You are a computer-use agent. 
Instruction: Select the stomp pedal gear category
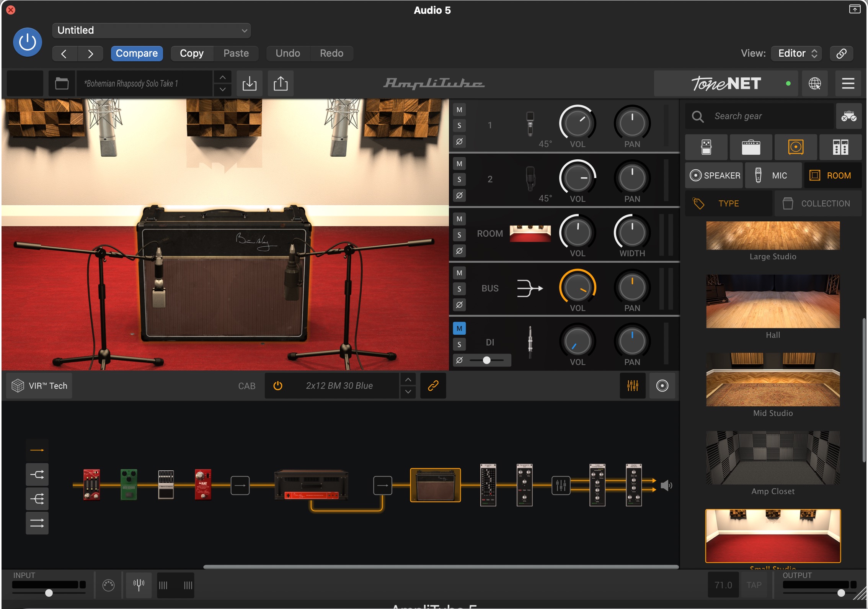pyautogui.click(x=706, y=147)
